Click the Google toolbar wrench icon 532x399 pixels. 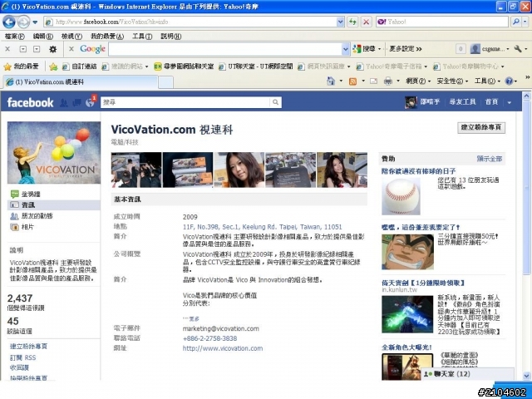(x=518, y=49)
